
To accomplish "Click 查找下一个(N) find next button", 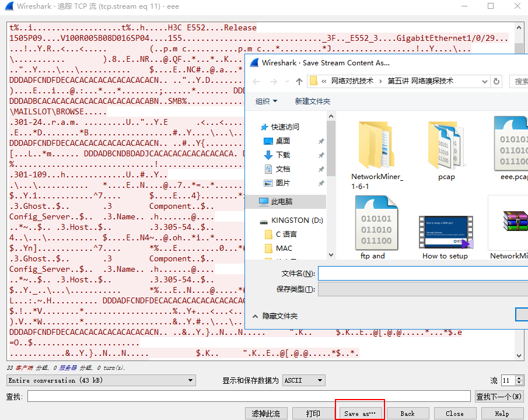I will [499, 397].
